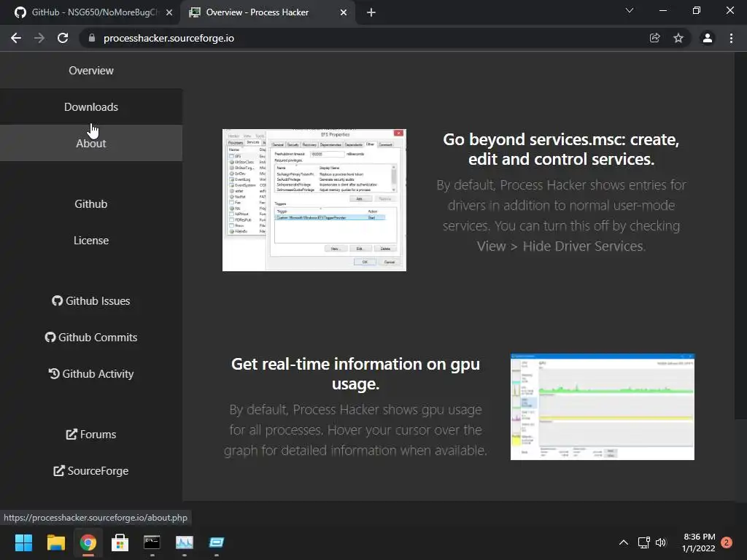Image resolution: width=747 pixels, height=560 pixels.
Task: Click the history icon beside Github Activity
Action: (x=54, y=374)
